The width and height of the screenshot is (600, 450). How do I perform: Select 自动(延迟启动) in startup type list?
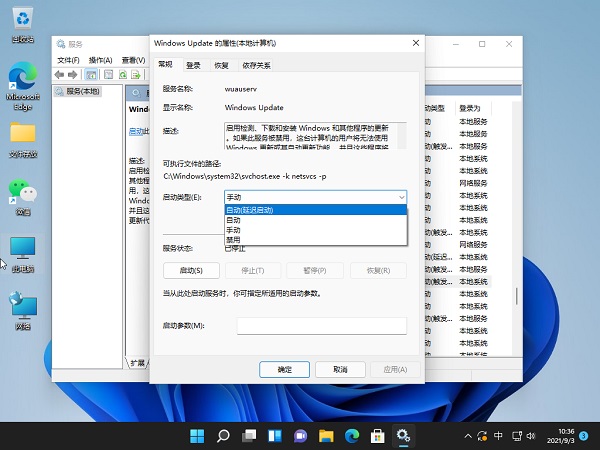315,210
